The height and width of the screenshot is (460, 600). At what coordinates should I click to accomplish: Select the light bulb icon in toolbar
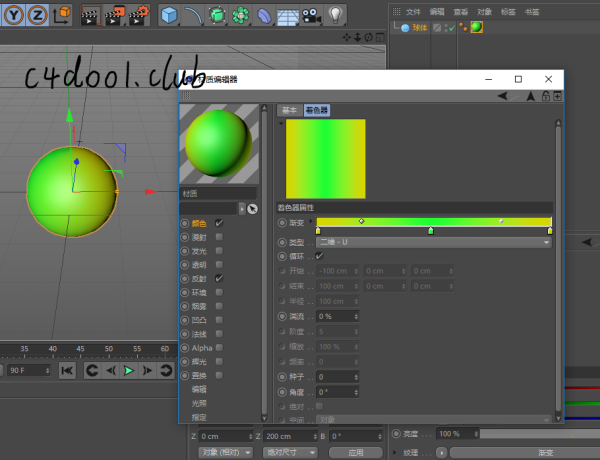tap(335, 14)
